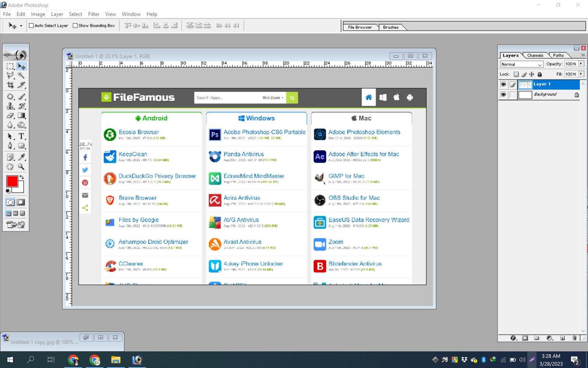This screenshot has width=588, height=368.
Task: Select the Path Selection arrow tool
Action: click(10, 136)
